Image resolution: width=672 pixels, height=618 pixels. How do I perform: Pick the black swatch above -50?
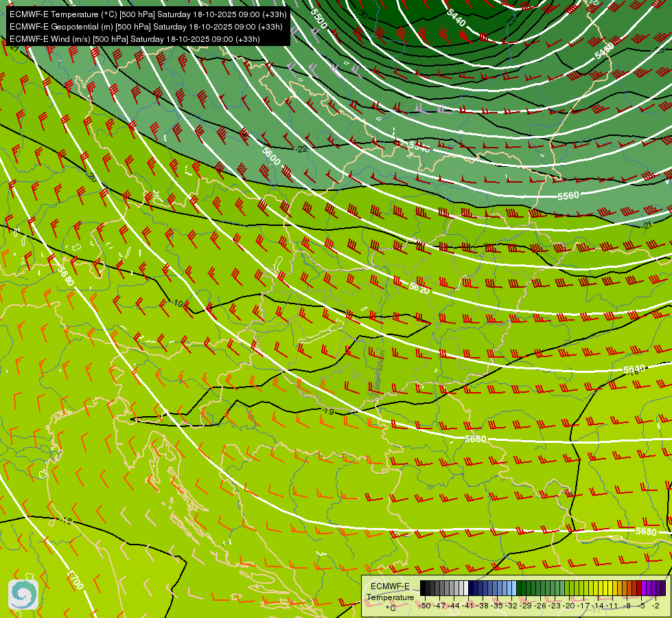[x=423, y=588]
